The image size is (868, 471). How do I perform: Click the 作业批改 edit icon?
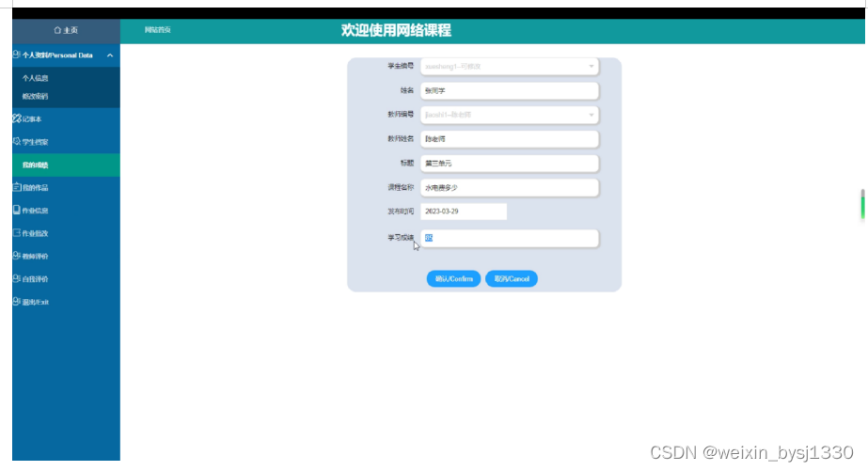click(17, 232)
